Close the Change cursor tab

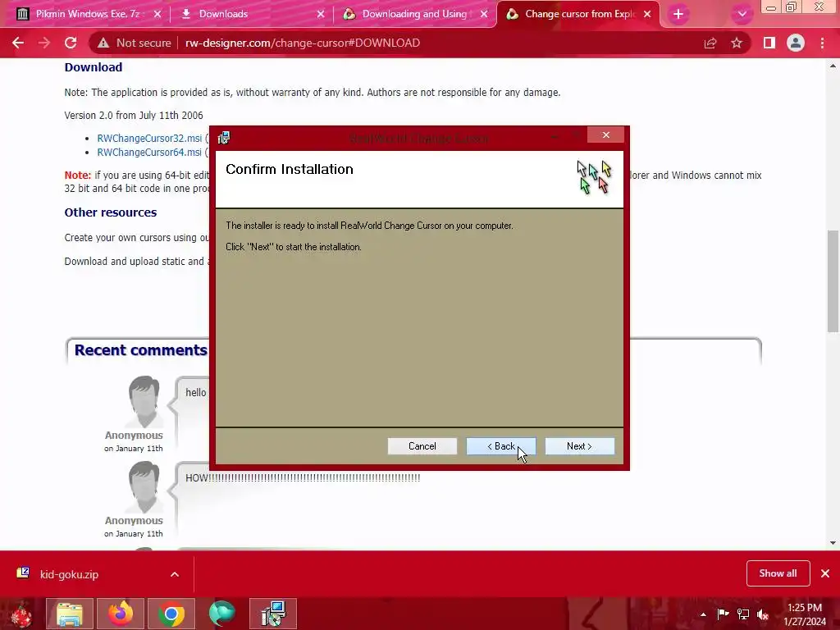pos(647,14)
